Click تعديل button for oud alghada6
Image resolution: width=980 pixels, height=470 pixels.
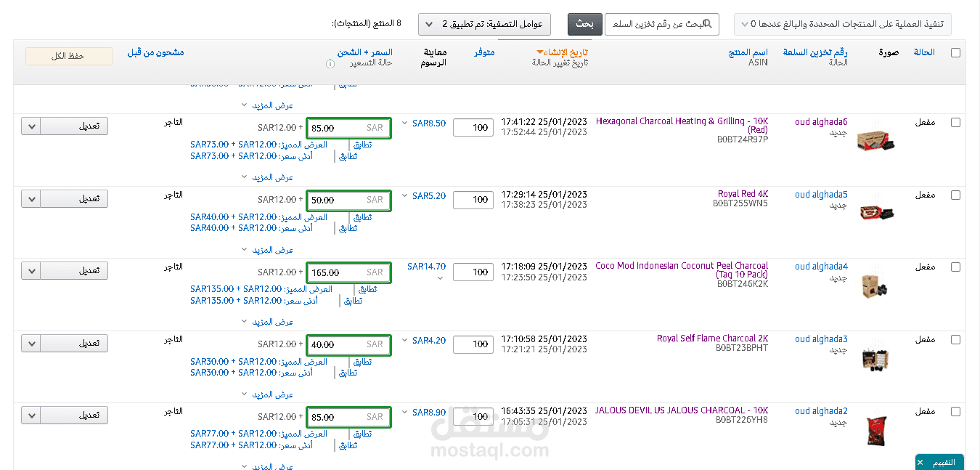[74, 126]
